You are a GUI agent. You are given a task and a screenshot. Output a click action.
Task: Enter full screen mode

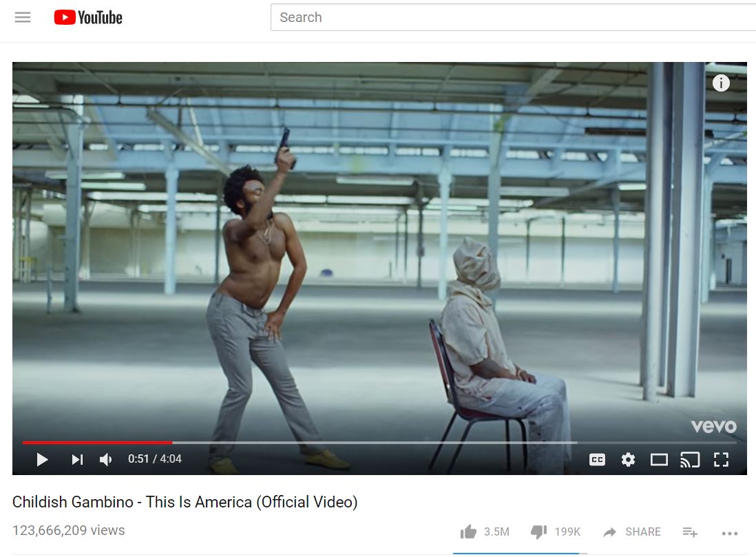[x=721, y=460]
